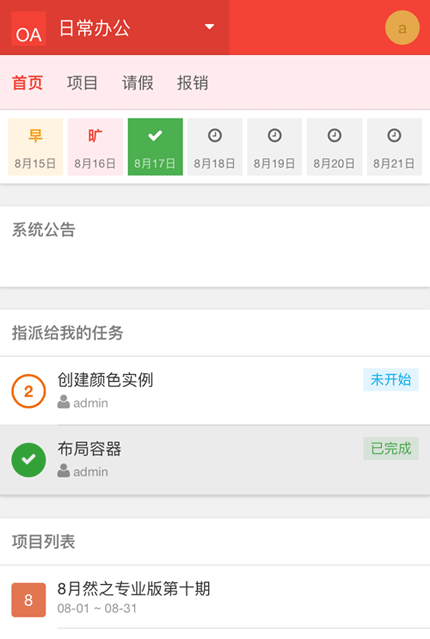Open the user avatar "a" menu
Viewport: 430px width, 639px height.
(x=402, y=28)
